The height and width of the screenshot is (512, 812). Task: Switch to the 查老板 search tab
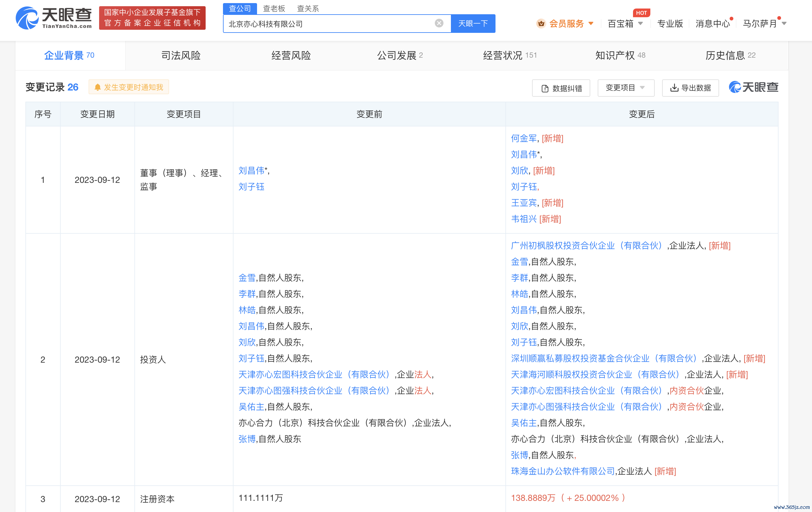coord(274,8)
